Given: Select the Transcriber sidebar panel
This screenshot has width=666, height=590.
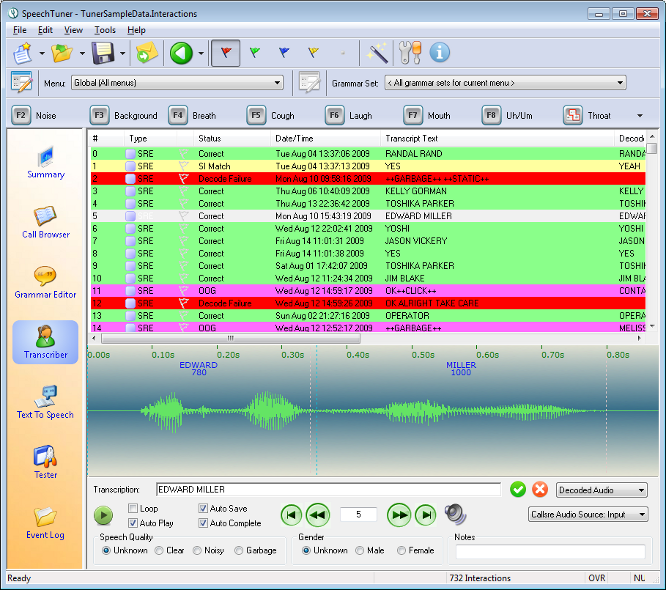Looking at the screenshot, I should tap(45, 342).
